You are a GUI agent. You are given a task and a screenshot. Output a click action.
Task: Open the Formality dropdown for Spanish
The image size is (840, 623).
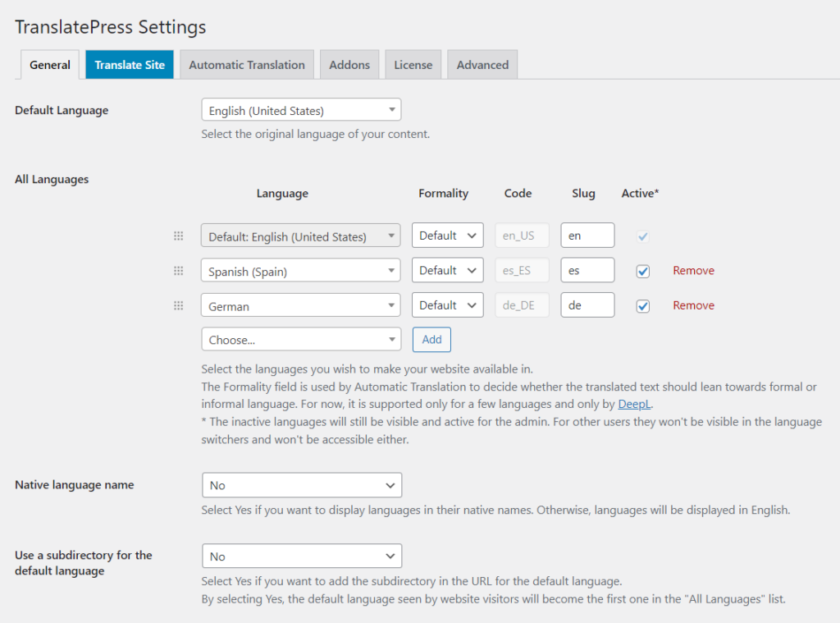447,270
